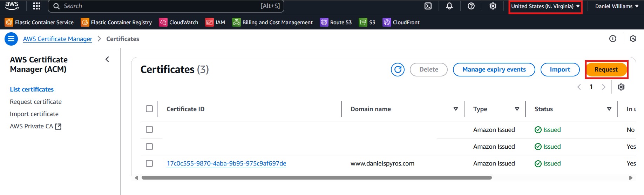Sort by Type column arrow
Viewport: 644px width, 195px height.
pos(517,109)
